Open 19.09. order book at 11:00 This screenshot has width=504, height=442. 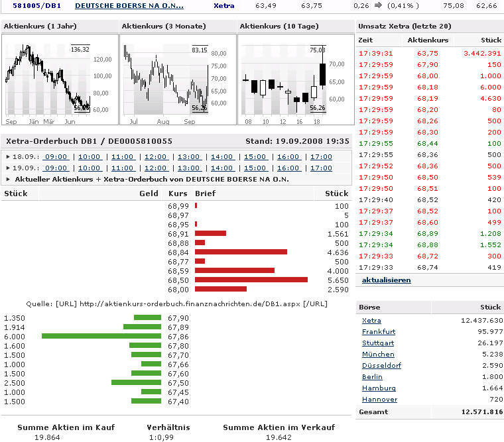pyautogui.click(x=123, y=168)
